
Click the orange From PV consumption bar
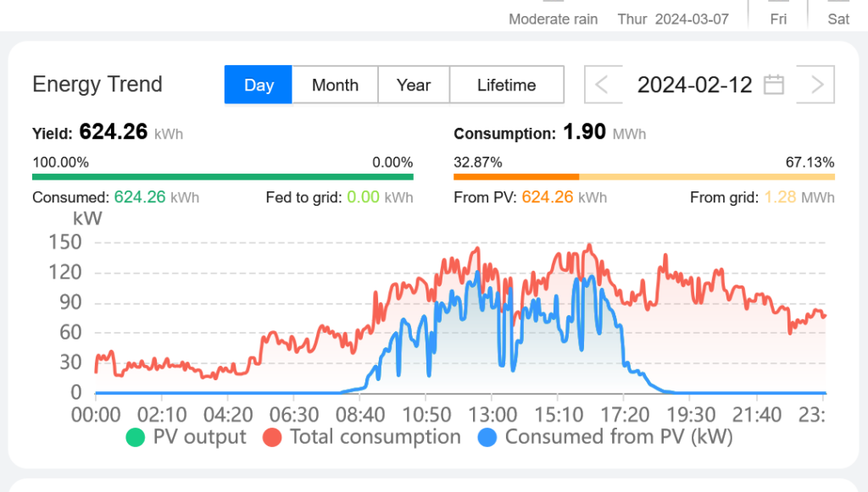point(515,177)
